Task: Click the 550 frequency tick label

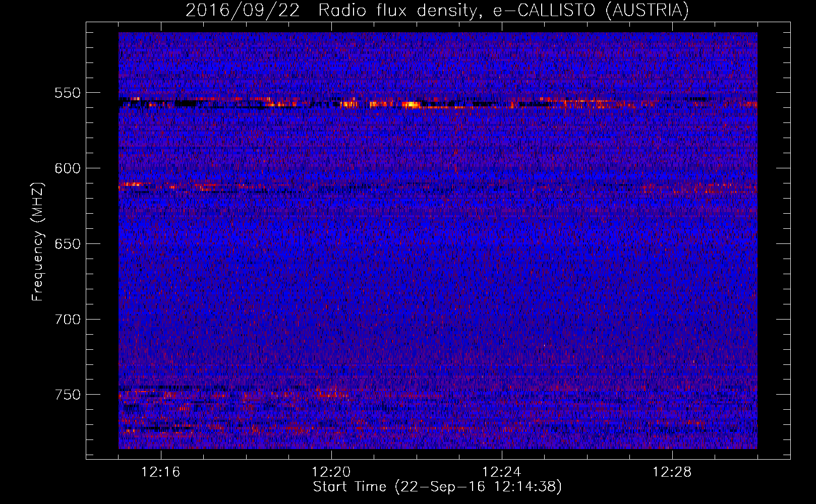Action: [x=68, y=93]
